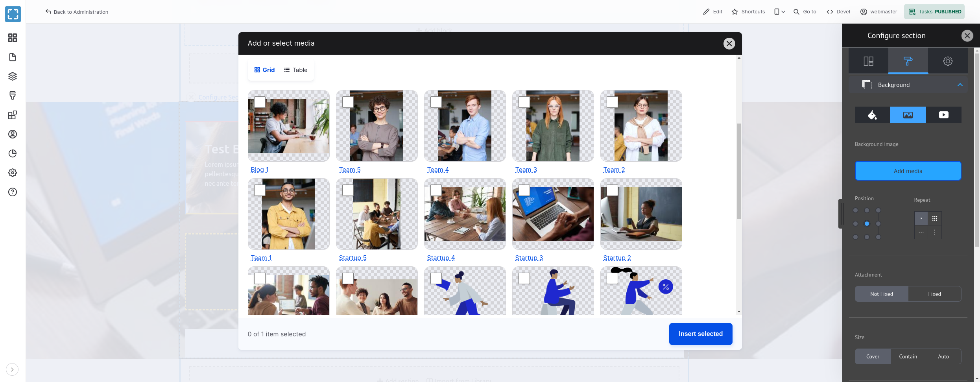Image resolution: width=980 pixels, height=382 pixels.
Task: Set background size to Contain
Action: point(908,356)
